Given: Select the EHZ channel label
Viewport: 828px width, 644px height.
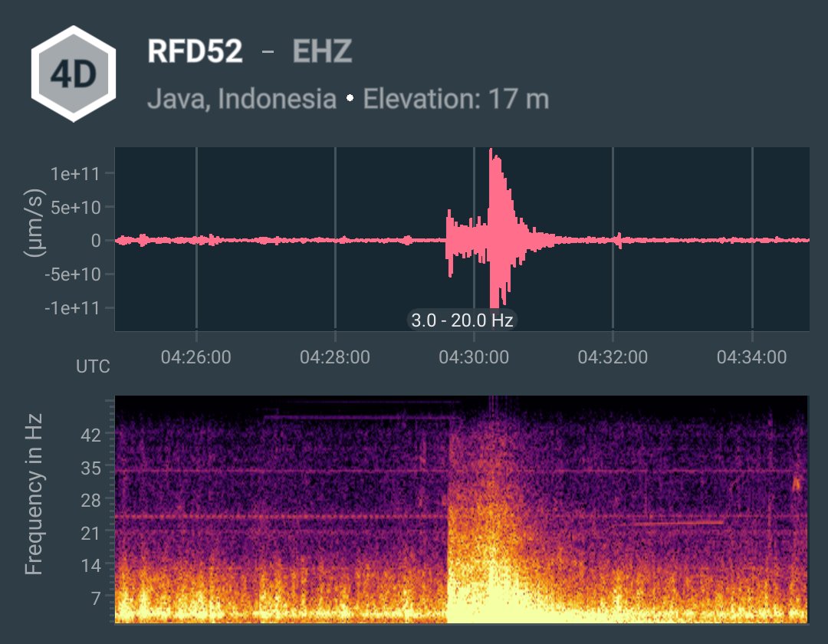Looking at the screenshot, I should tap(322, 51).
